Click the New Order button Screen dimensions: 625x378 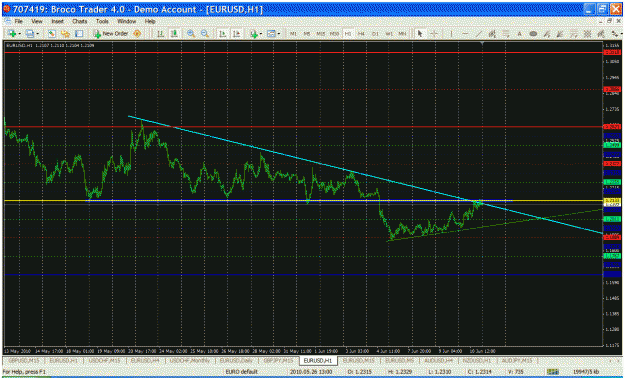pos(111,34)
